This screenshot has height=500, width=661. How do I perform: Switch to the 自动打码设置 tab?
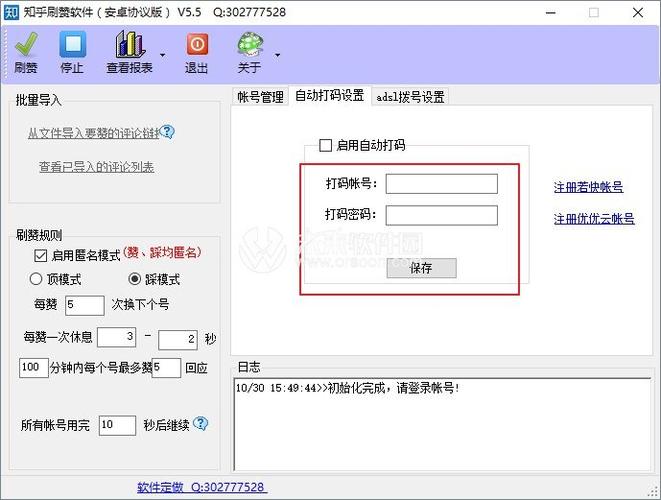tap(329, 95)
